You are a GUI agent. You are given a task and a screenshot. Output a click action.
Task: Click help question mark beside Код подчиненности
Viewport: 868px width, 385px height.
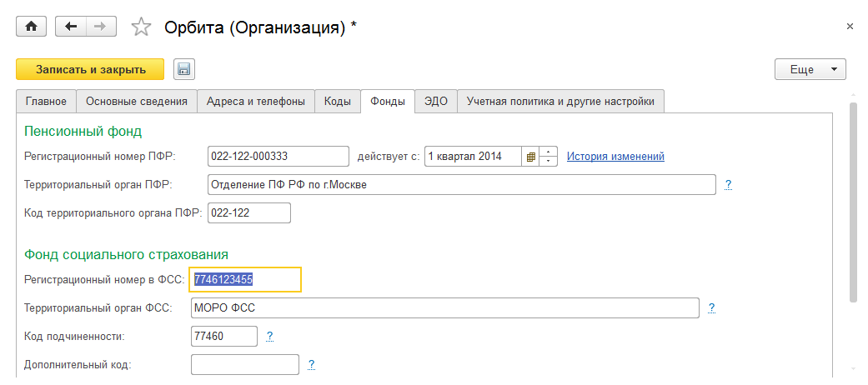tap(269, 336)
